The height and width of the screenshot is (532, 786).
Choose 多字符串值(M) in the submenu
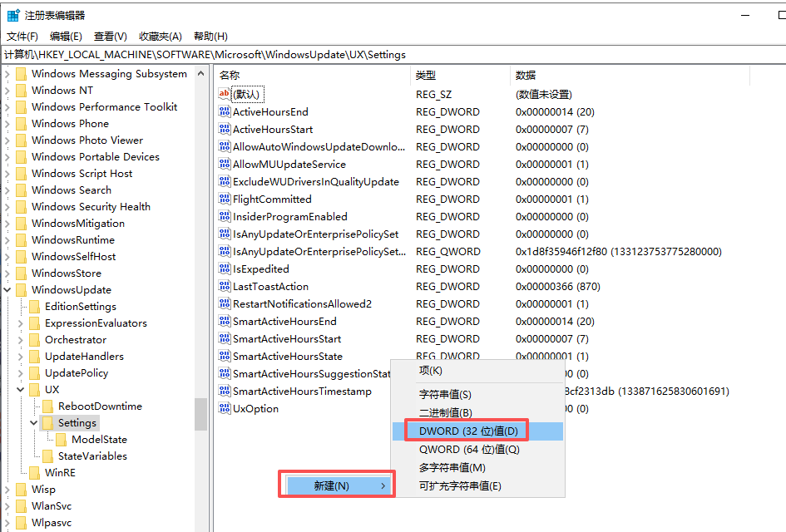[x=478, y=467]
